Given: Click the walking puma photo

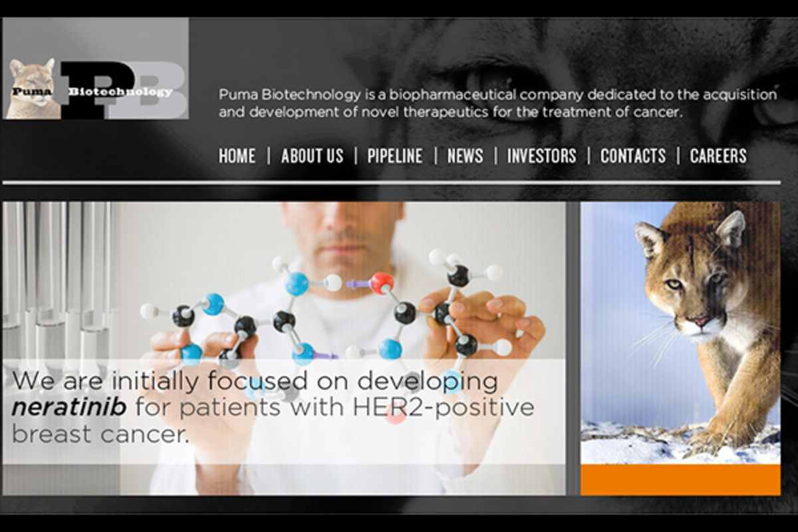Looking at the screenshot, I should pos(680,332).
